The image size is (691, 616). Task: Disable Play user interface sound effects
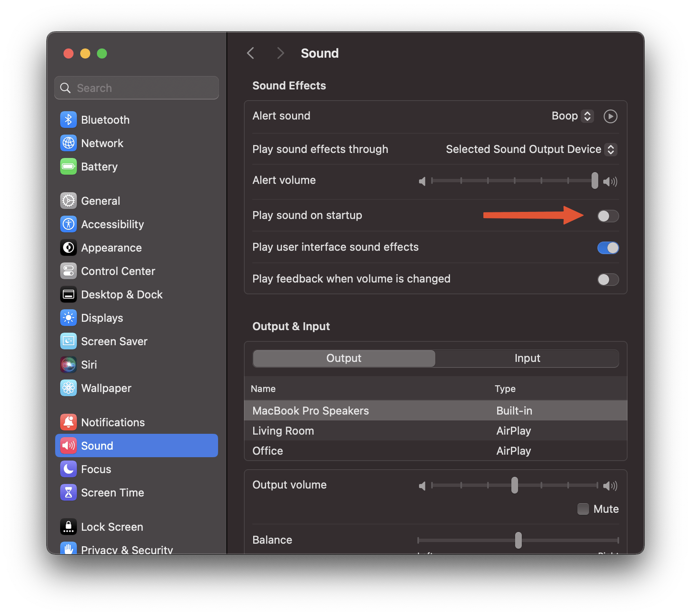point(608,248)
